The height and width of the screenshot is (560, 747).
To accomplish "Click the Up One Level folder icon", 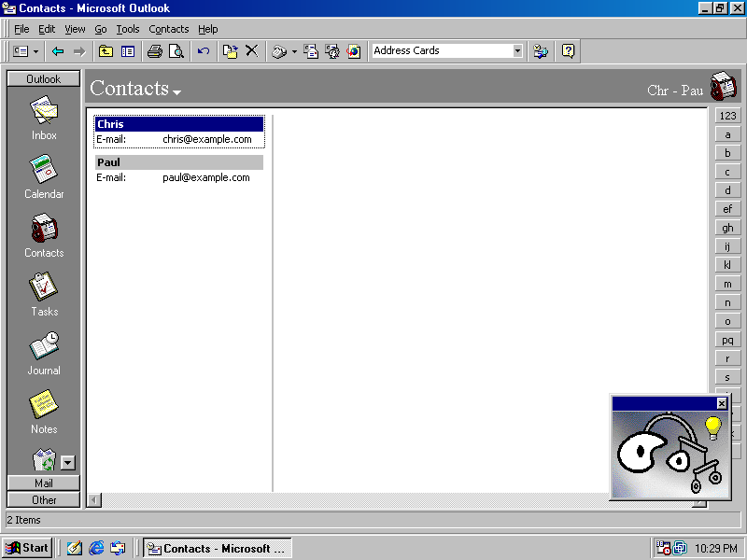I will tap(106, 51).
